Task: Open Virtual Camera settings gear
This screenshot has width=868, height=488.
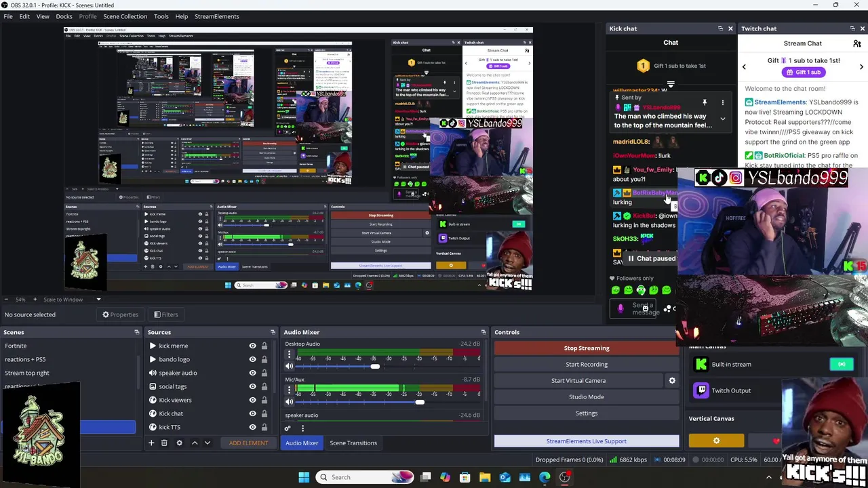Action: point(672,380)
